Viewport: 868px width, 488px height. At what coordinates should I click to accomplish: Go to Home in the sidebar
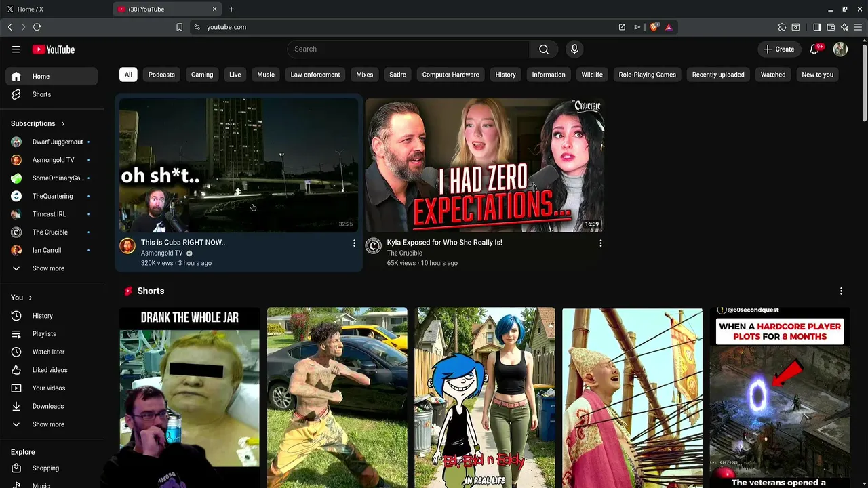52,76
